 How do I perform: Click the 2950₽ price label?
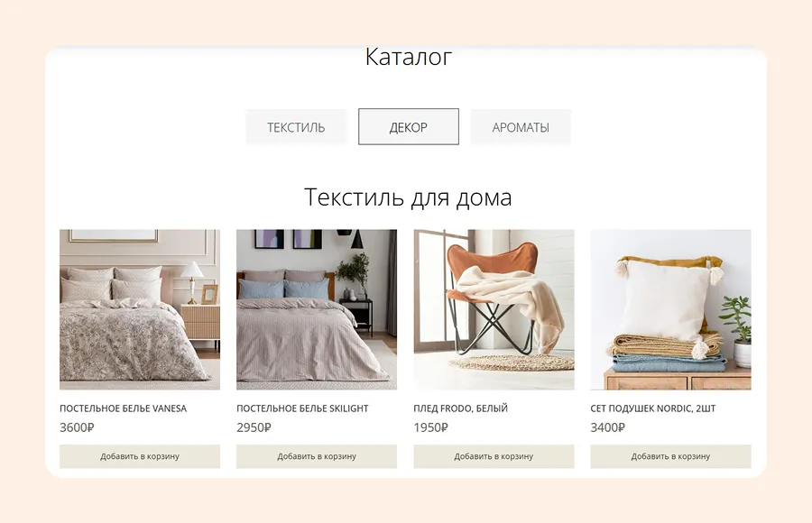point(254,427)
